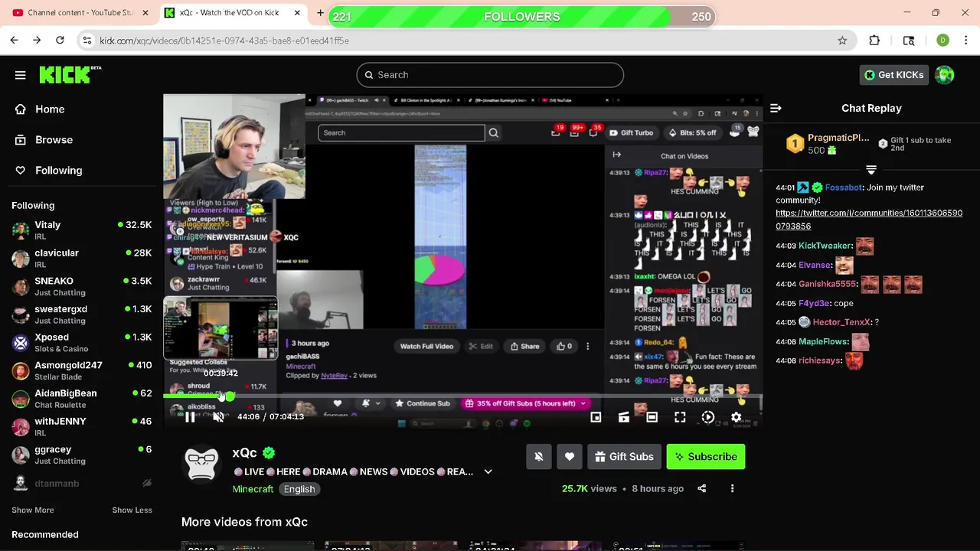Seek on the video progress bar

[x=462, y=396]
